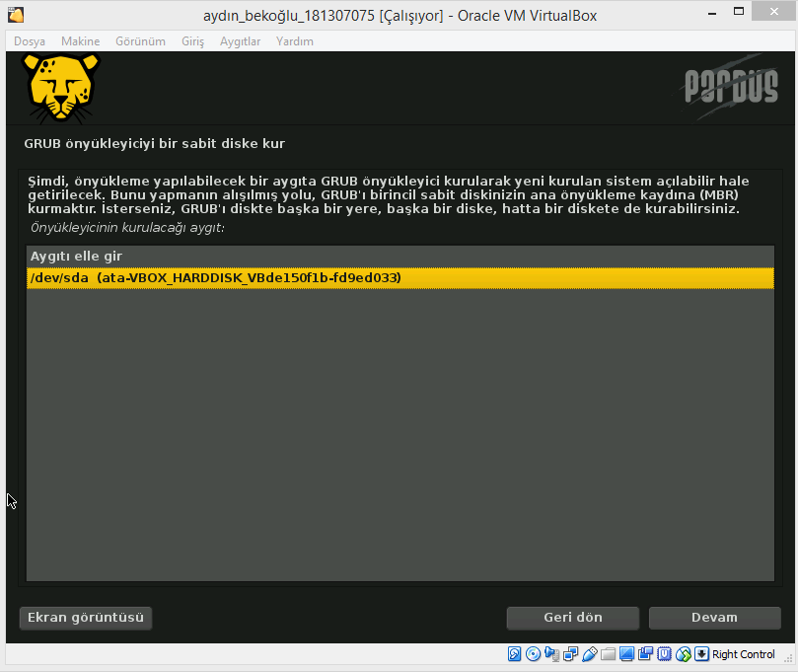The height and width of the screenshot is (672, 798).
Task: Click the VirtualBox window title icon
Action: pyautogui.click(x=16, y=15)
